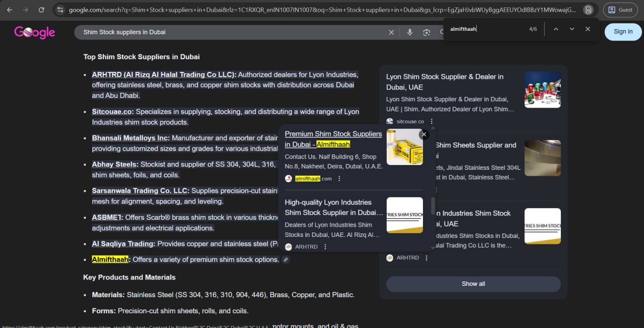Reload the current page
Screen dimensions: 644x328
coord(42,10)
